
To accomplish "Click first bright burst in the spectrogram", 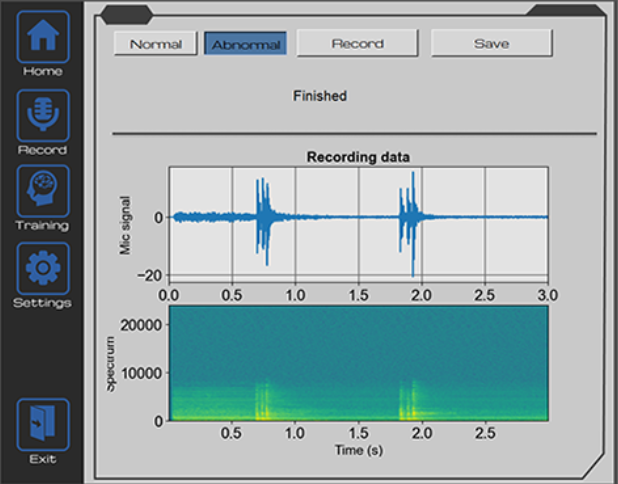I will 263,401.
